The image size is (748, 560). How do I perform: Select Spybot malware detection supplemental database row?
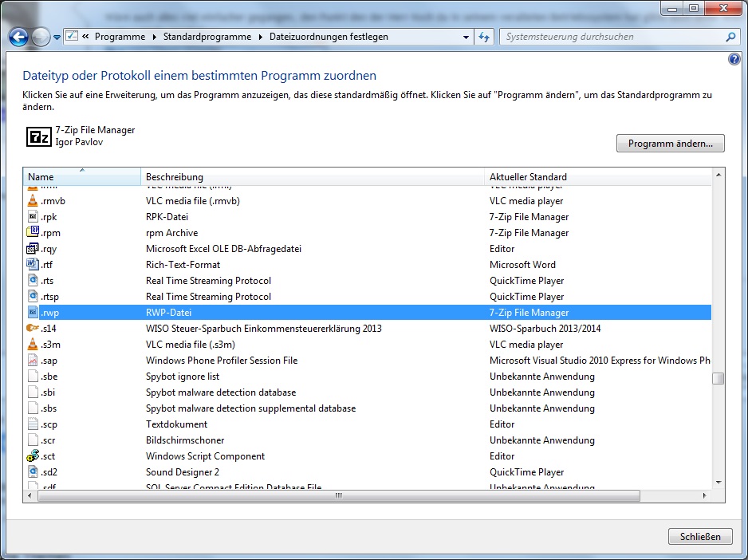coord(367,408)
